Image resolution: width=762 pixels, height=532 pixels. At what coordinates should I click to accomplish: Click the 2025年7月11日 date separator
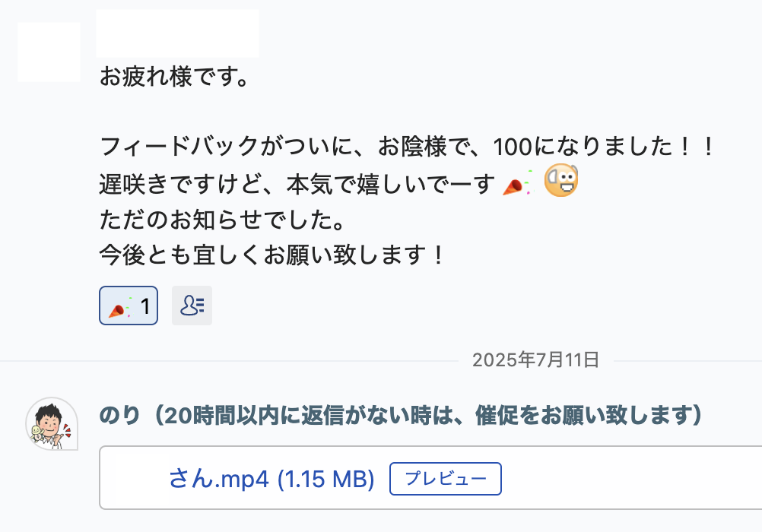(x=535, y=360)
